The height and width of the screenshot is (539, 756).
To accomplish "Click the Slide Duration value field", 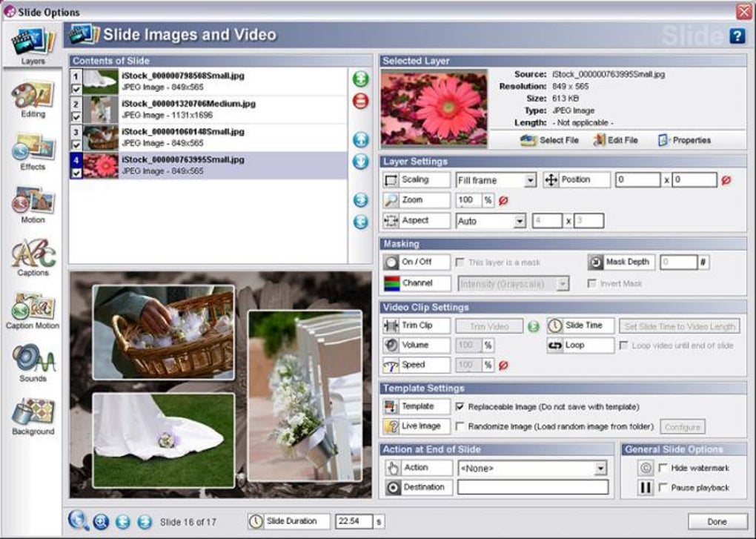I will click(x=354, y=521).
